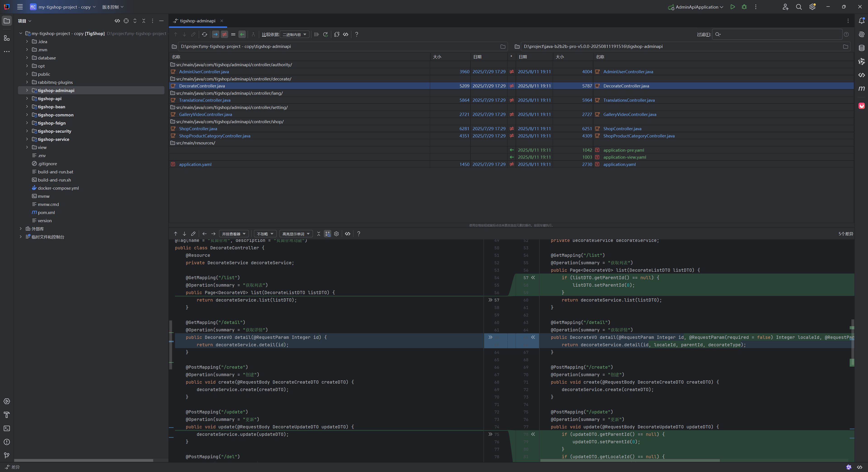Viewport: 868px width, 472px height.
Task: Open the Database tool window
Action: [862, 48]
